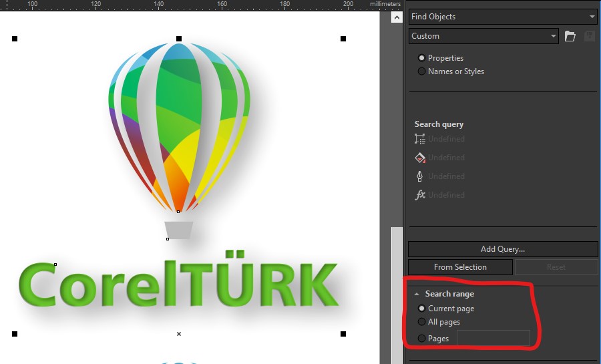The image size is (601, 364).
Task: Click the fx effects query icon
Action: click(420, 195)
